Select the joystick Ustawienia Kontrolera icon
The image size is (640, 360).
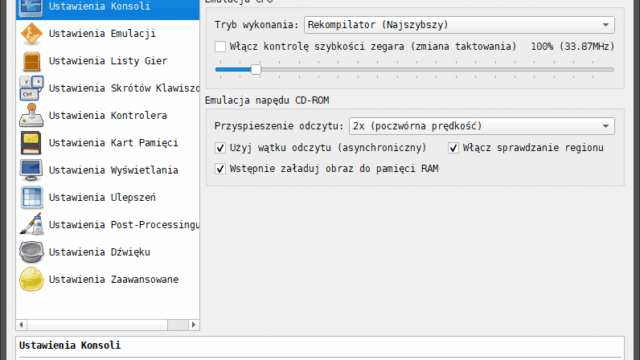pyautogui.click(x=31, y=116)
